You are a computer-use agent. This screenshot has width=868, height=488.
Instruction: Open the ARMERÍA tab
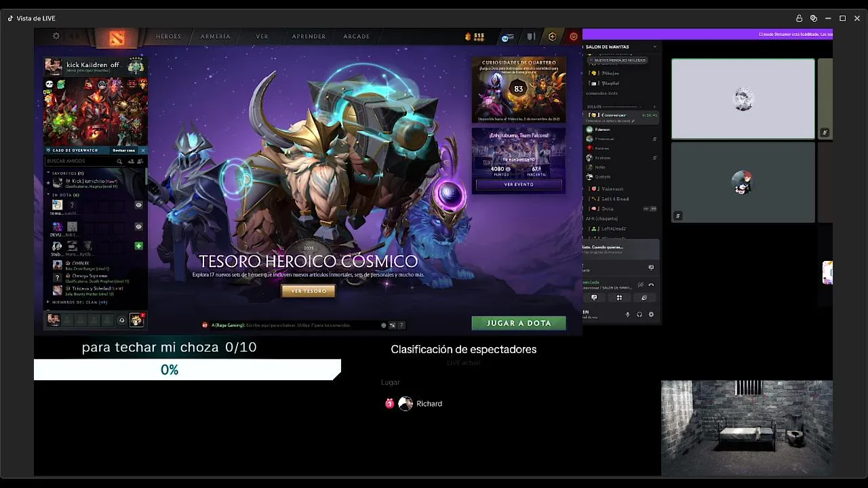click(x=216, y=37)
